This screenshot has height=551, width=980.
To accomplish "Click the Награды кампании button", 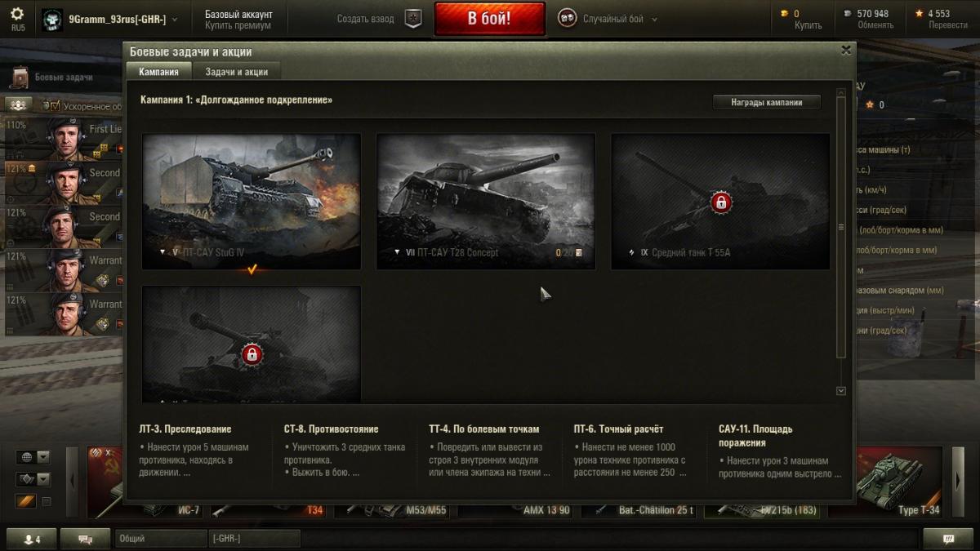I will coord(767,102).
